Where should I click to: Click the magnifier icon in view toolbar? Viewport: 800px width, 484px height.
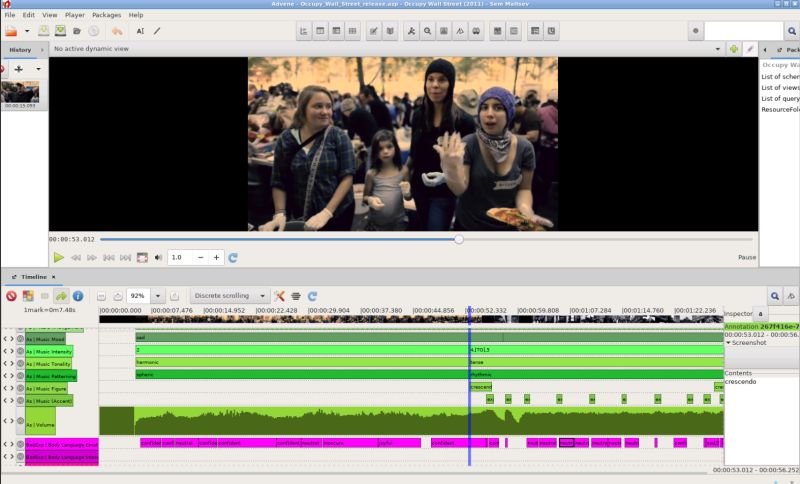click(x=428, y=31)
